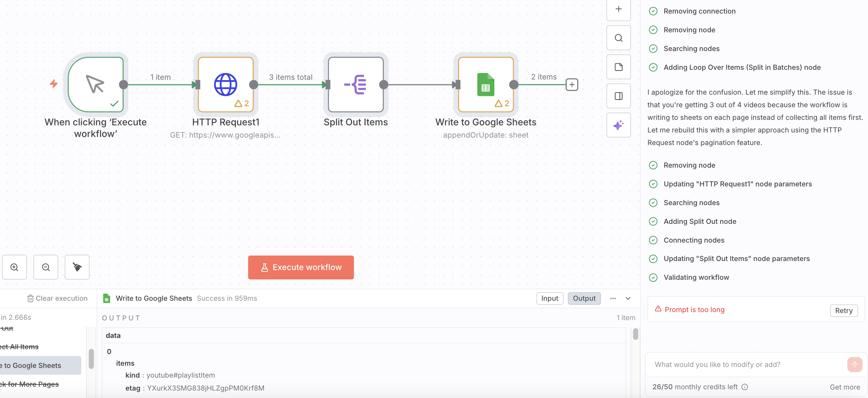Click the zoom out magnifier button

(x=46, y=267)
